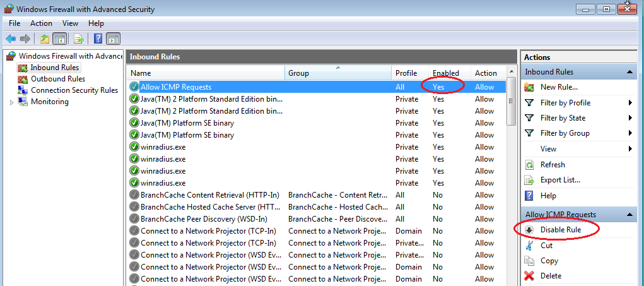Viewport: 644px width, 286px height.
Task: Open the View menu in menu bar
Action: tap(70, 23)
